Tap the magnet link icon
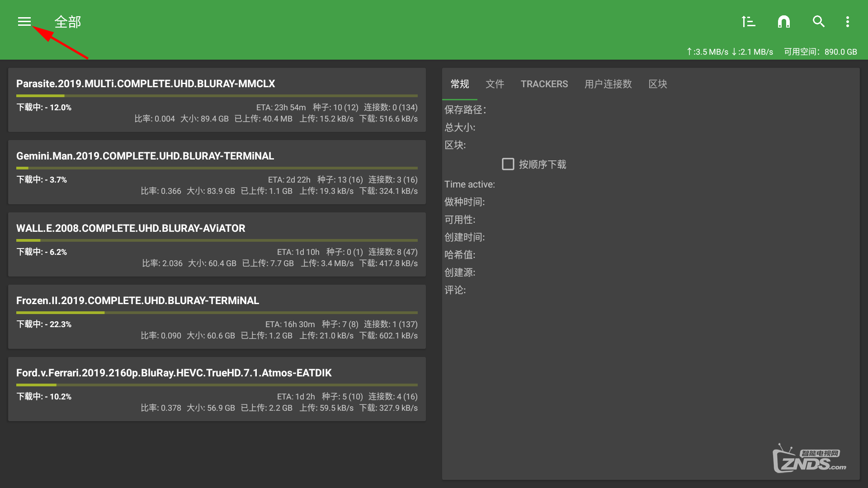The height and width of the screenshot is (488, 868). 784,22
